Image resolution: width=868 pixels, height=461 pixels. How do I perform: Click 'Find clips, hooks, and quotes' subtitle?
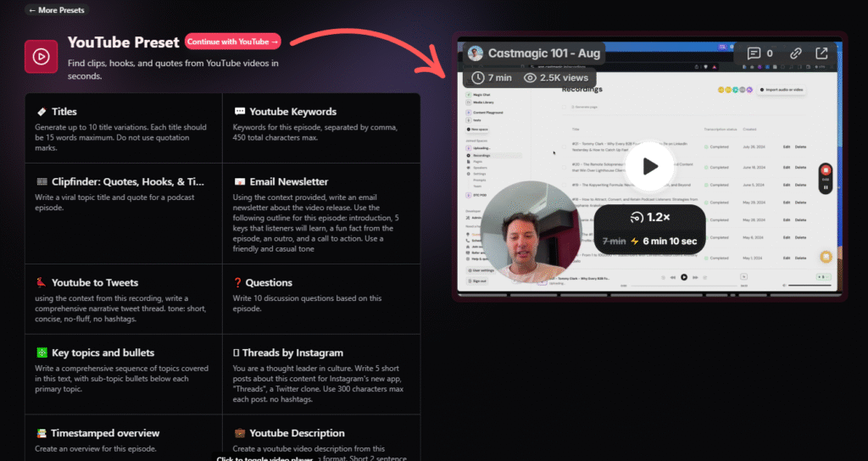coord(173,69)
